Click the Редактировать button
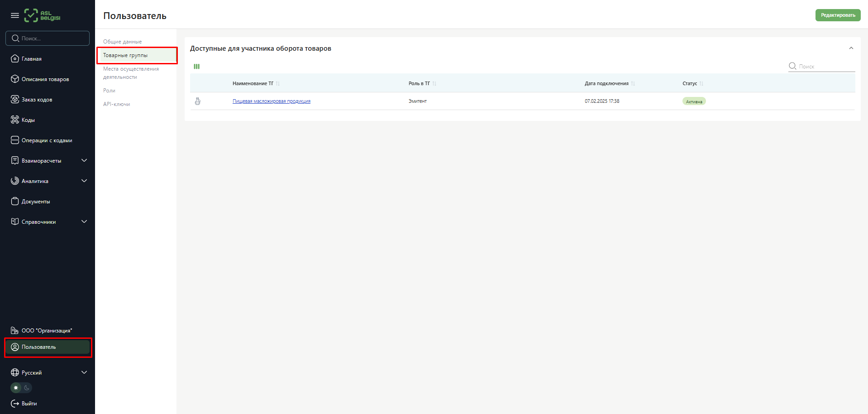The image size is (868, 414). 838,15
